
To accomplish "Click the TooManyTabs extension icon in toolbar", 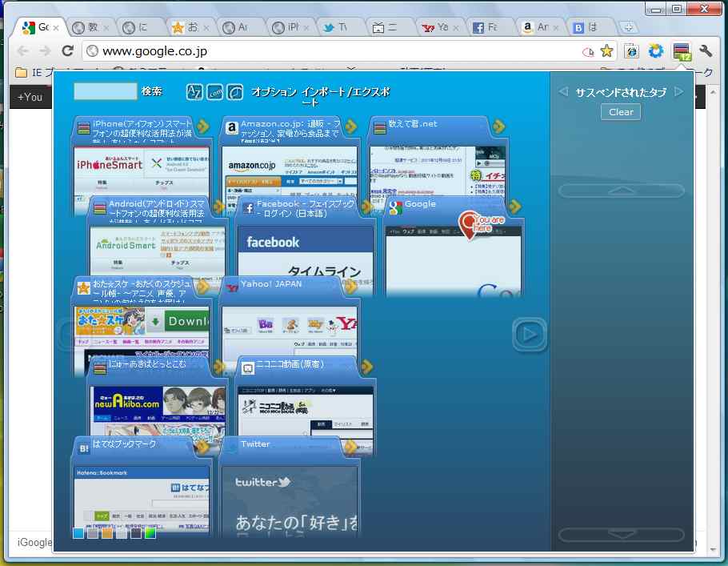I will click(682, 51).
